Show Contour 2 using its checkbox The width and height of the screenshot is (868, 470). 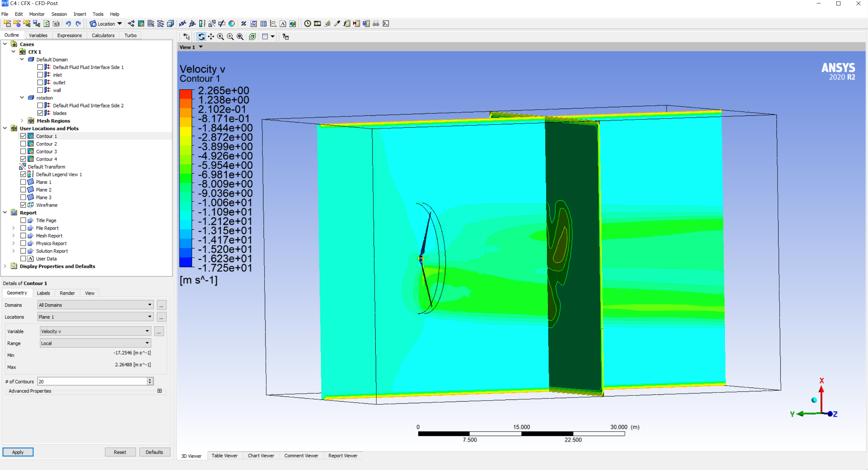(23, 144)
